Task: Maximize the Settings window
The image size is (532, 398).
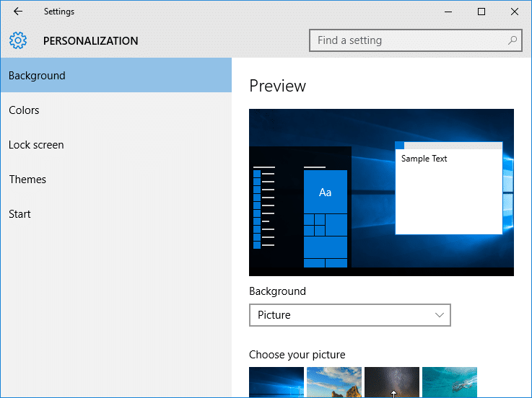Action: pyautogui.click(x=481, y=12)
